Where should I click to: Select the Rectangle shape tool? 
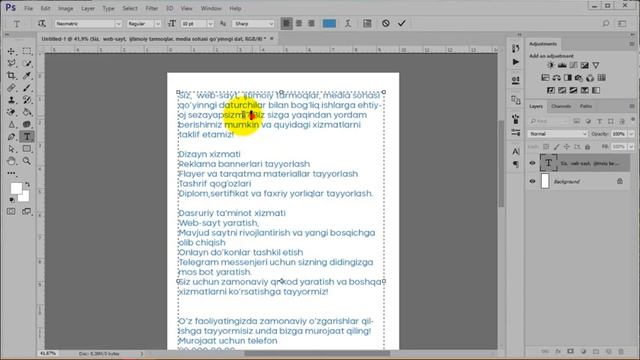click(27, 149)
